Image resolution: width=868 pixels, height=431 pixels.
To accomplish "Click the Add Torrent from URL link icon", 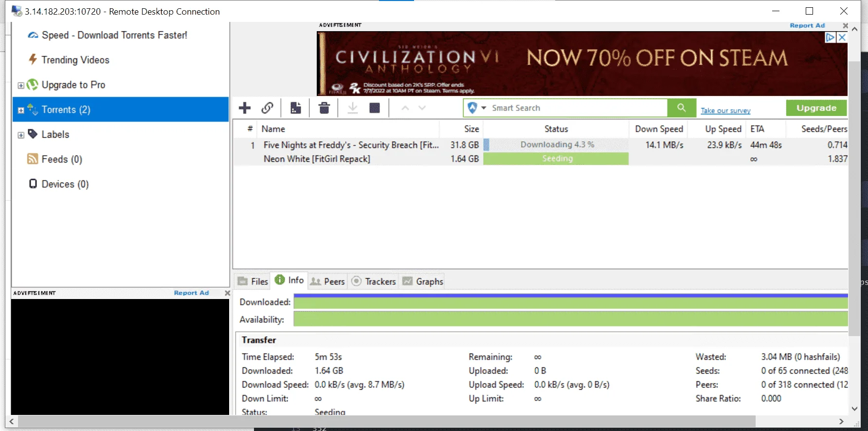I will point(268,108).
